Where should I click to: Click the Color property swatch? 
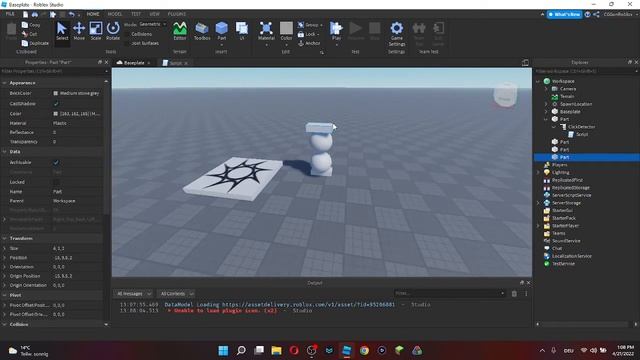(x=56, y=114)
